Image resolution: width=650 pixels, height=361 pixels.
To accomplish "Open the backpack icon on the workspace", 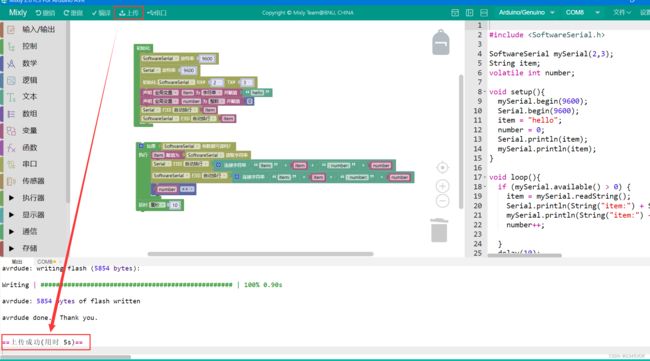I will click(441, 42).
